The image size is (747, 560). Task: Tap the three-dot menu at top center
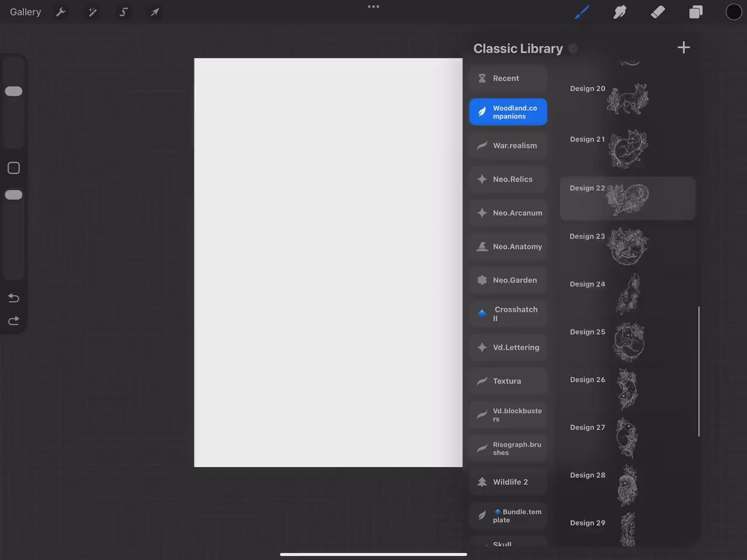click(373, 6)
